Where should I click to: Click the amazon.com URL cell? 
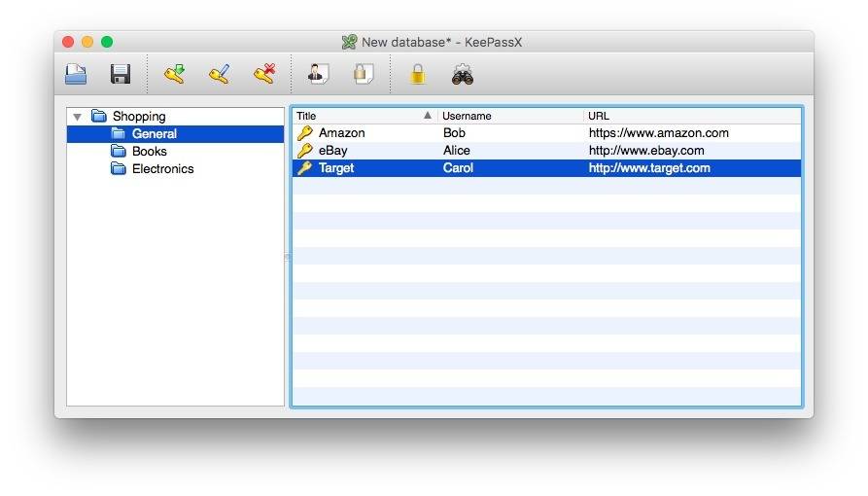click(x=659, y=133)
